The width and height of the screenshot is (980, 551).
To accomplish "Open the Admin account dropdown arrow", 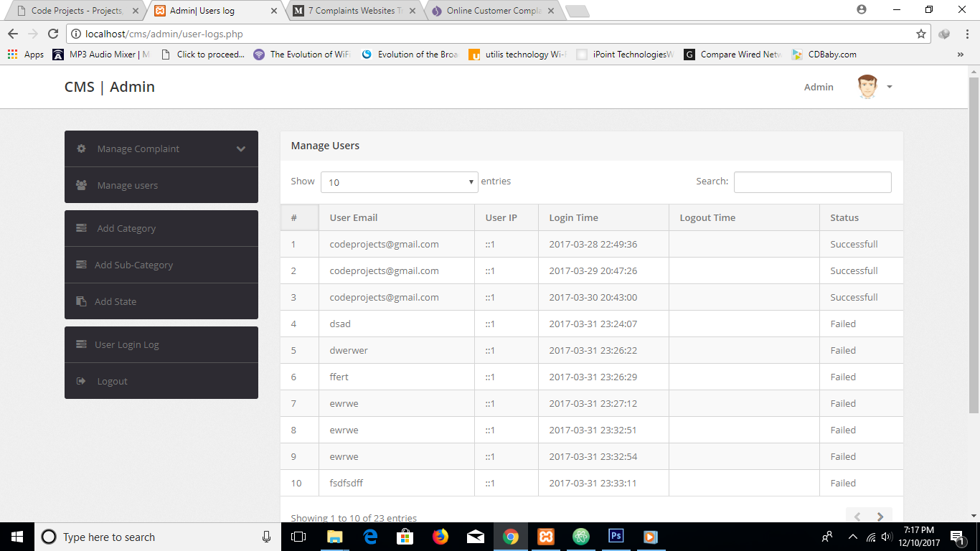I will [x=890, y=87].
